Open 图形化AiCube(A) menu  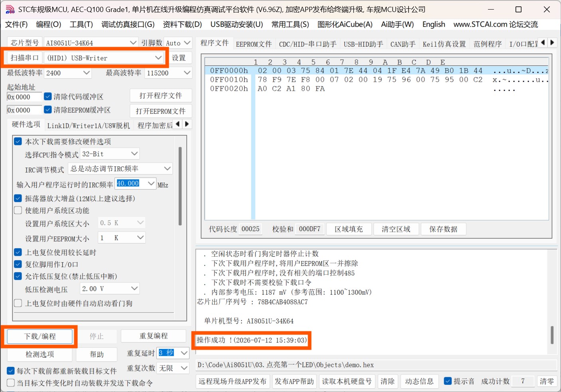coord(345,24)
